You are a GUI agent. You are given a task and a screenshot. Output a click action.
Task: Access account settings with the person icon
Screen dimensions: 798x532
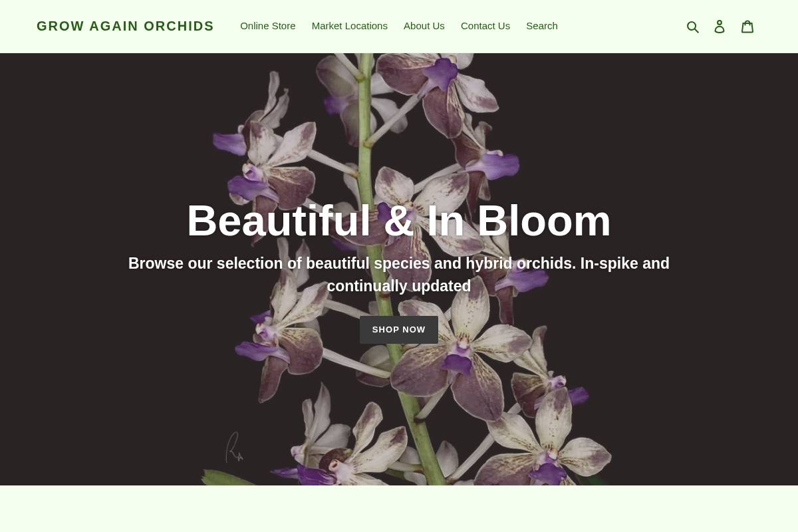coord(720,26)
